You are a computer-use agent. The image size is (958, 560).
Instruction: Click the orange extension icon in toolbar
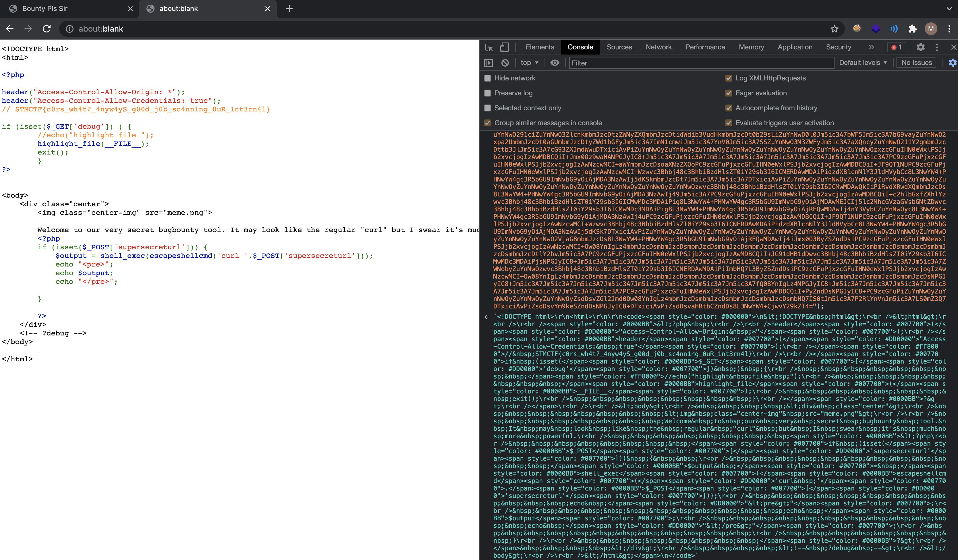[857, 28]
